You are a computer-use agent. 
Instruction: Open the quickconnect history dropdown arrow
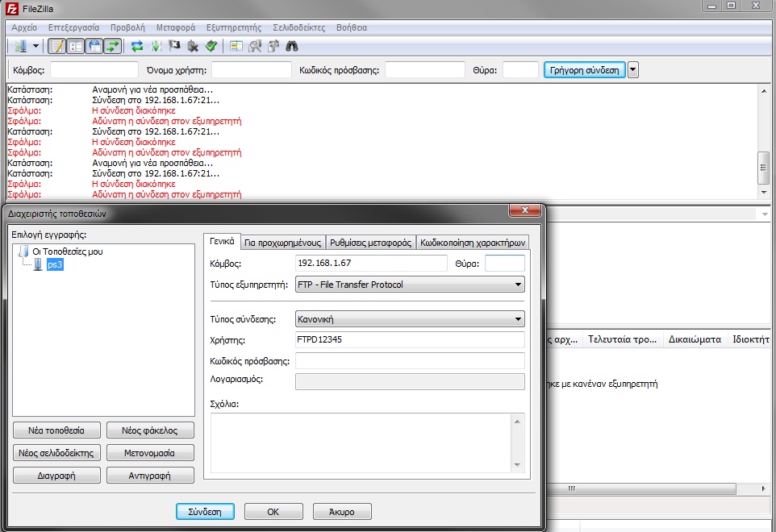tap(633, 69)
